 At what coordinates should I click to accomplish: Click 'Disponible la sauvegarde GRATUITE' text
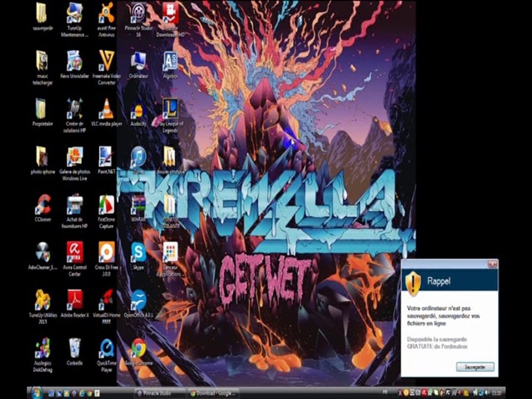[437, 342]
